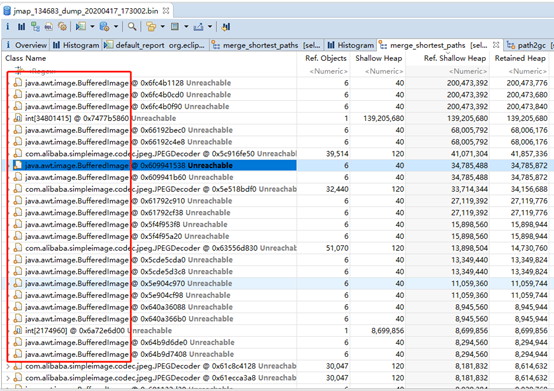Open the Dominator Tree toolbar icon
This screenshot has width=554, height=391.
click(35, 26)
